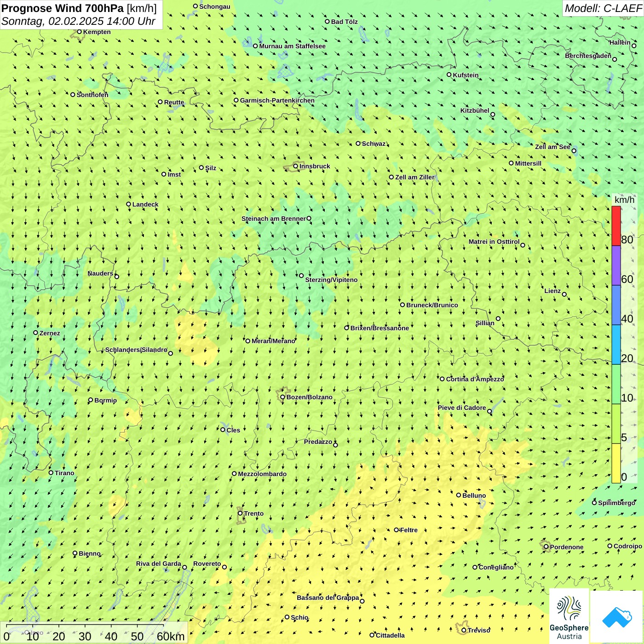This screenshot has height=644, width=644.
Task: Click the Mezzolombardo label
Action: [x=262, y=474]
